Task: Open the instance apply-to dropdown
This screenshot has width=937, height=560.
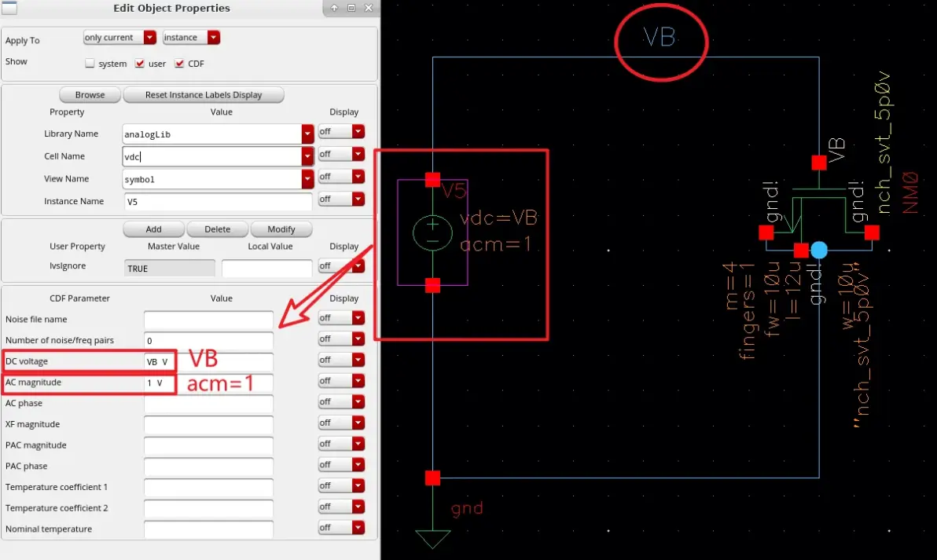Action: [191, 37]
